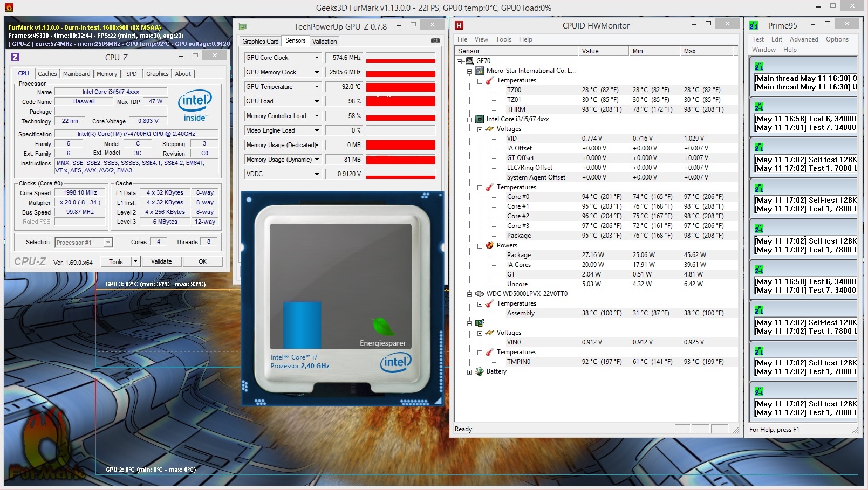Switch to the Caches tab in CPU-Z
Image resolution: width=868 pixels, height=490 pixels.
[x=47, y=74]
